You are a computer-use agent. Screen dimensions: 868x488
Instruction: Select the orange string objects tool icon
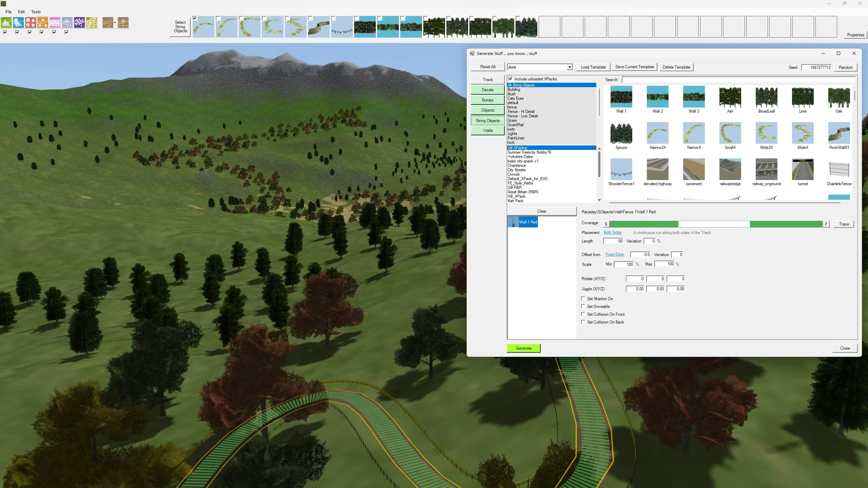point(43,23)
